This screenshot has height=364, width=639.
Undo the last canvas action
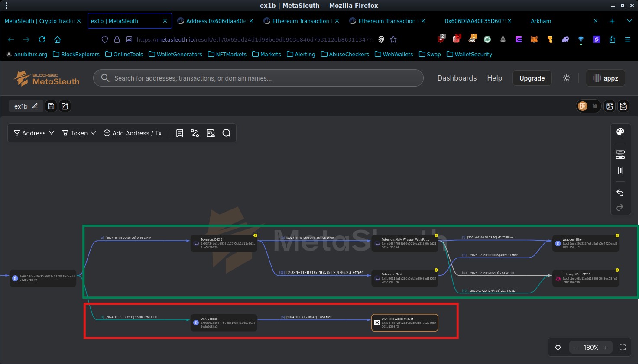pyautogui.click(x=620, y=193)
